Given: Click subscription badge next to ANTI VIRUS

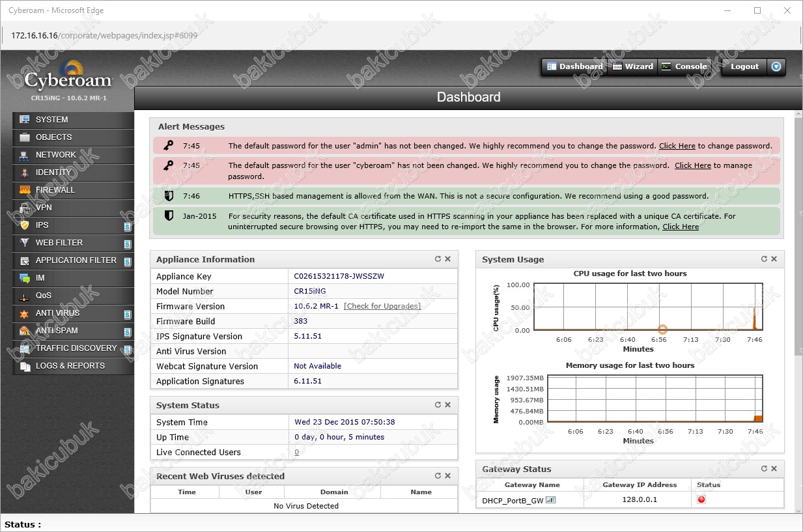Looking at the screenshot, I should (x=128, y=315).
